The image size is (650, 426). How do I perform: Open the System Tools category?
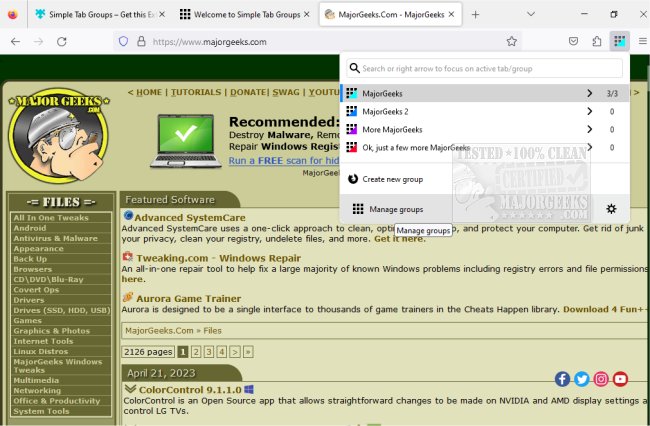pyautogui.click(x=41, y=411)
